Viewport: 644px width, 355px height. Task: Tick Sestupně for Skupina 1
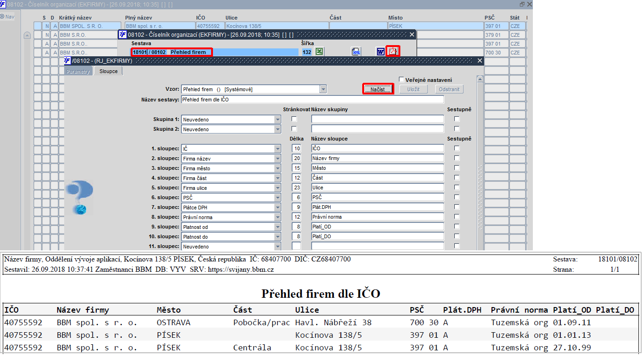[457, 119]
